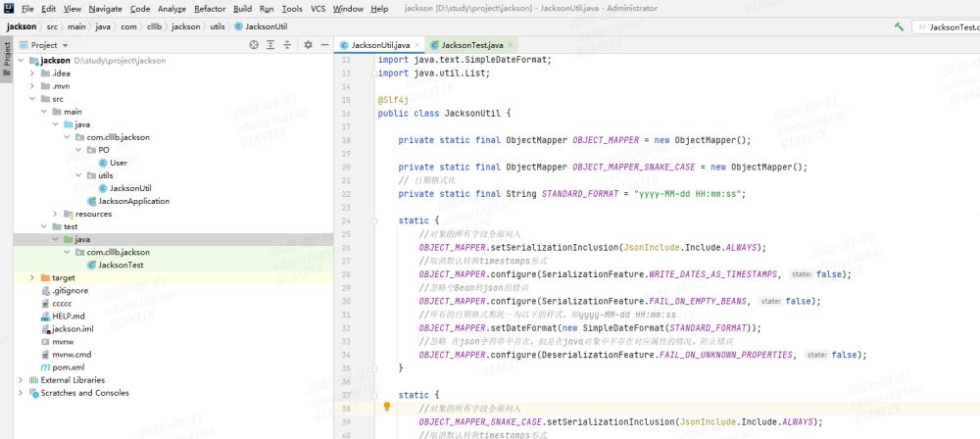Click the Build project hammer icon
The image size is (980, 439).
[899, 26]
